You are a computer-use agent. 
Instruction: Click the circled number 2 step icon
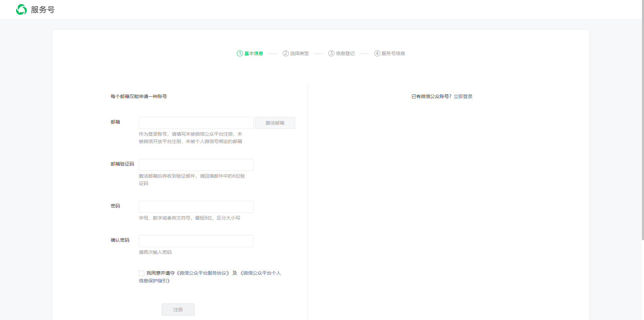(285, 53)
